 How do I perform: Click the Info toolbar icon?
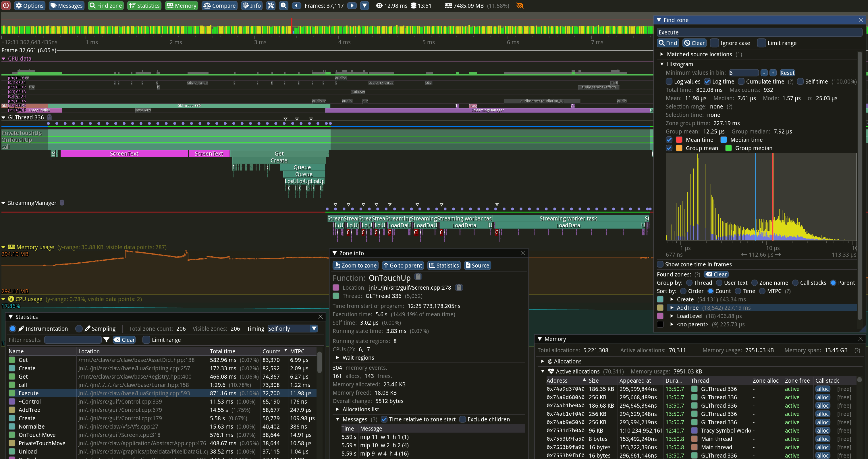coord(251,5)
